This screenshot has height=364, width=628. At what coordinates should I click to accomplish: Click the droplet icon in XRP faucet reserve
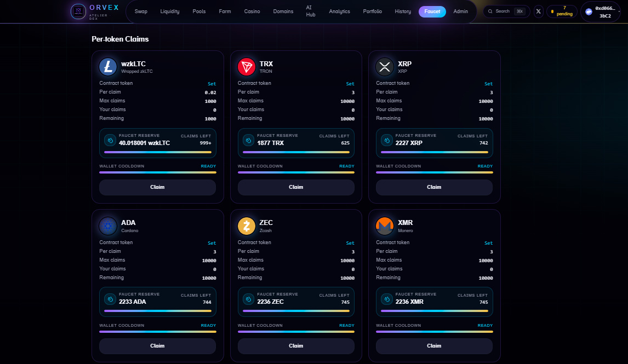pyautogui.click(x=386, y=140)
